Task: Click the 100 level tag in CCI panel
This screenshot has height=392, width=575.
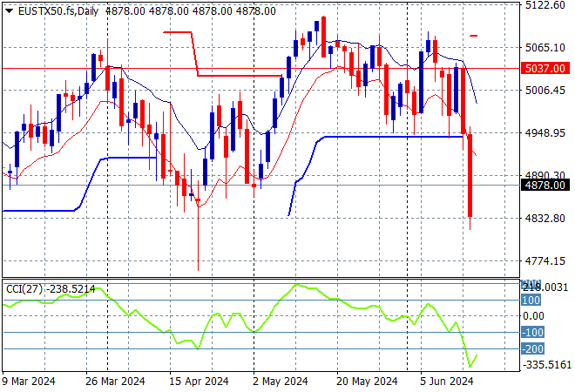Action: tap(531, 301)
